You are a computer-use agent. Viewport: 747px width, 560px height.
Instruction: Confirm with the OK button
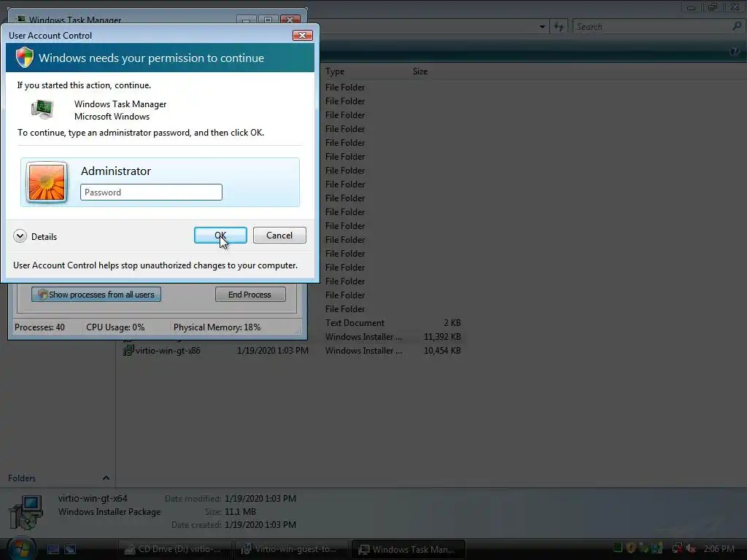[x=220, y=236]
